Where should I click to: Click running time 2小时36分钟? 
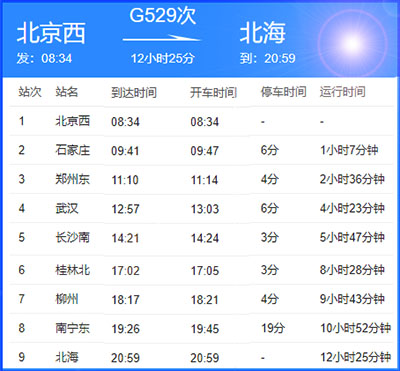[352, 179]
